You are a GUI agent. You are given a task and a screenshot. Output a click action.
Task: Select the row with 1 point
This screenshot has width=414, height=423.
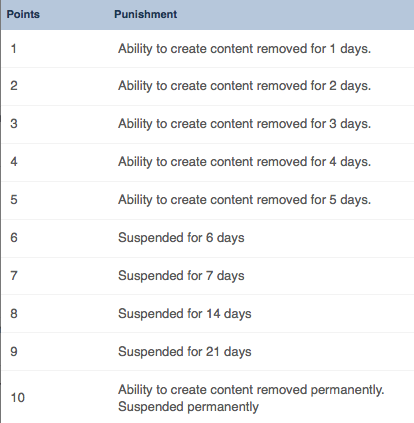[x=208, y=49]
